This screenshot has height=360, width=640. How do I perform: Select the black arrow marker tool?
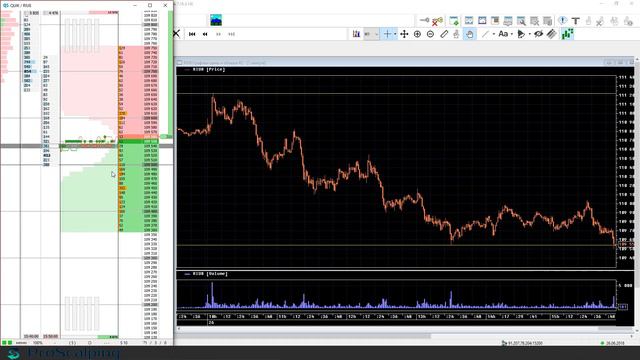(521, 34)
